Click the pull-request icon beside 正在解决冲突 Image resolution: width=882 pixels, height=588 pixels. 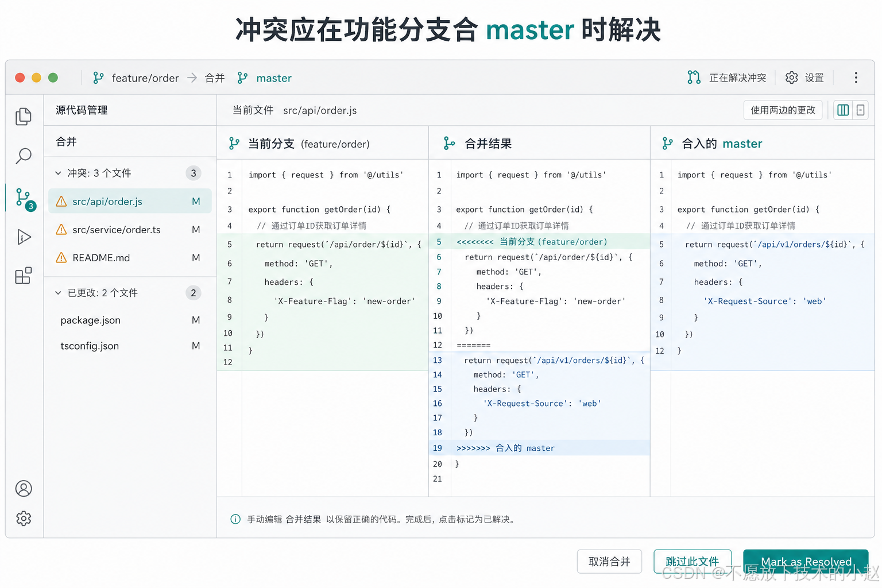pos(694,78)
